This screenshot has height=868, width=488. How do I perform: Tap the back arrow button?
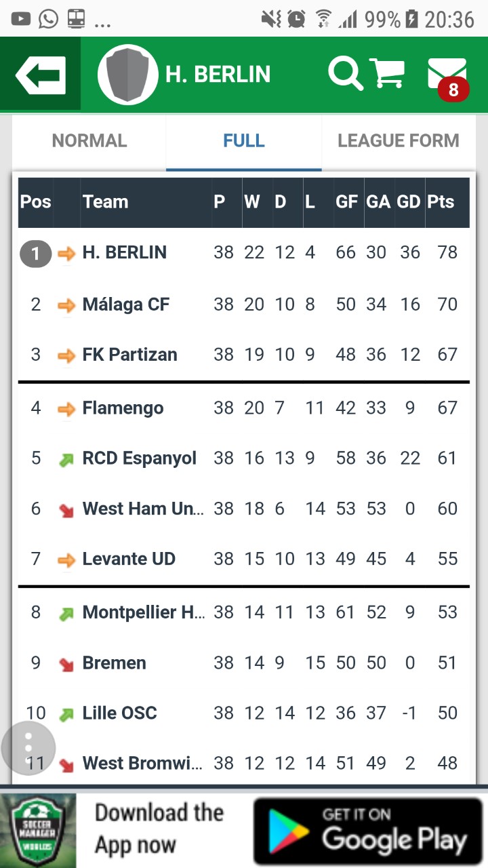pos(41,74)
